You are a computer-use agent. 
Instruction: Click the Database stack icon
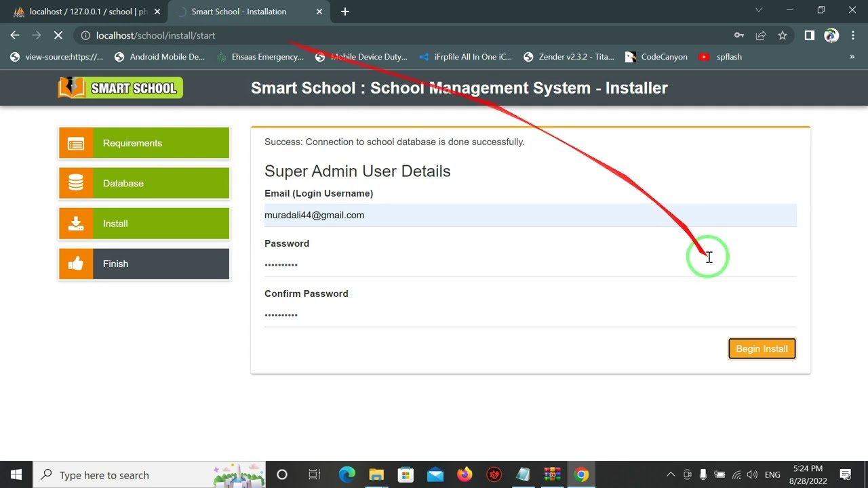[76, 183]
